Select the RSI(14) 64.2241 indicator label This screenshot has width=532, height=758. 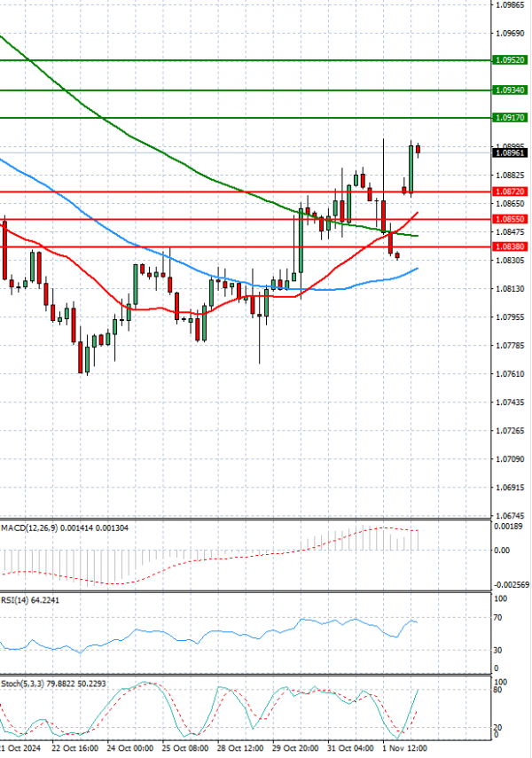tap(30, 600)
